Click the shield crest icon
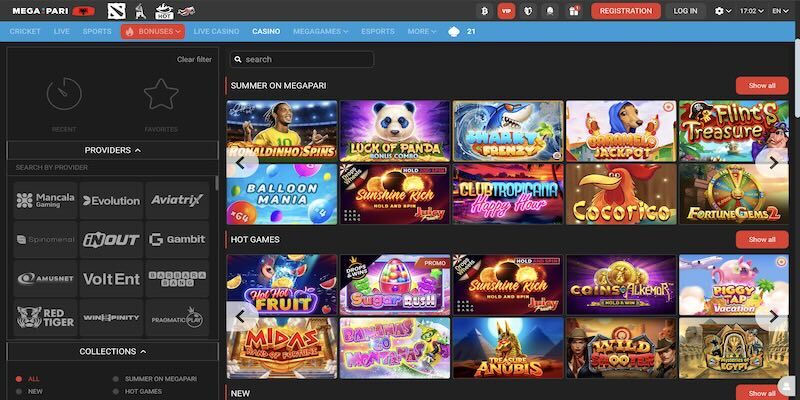The height and width of the screenshot is (400, 800). click(x=528, y=11)
